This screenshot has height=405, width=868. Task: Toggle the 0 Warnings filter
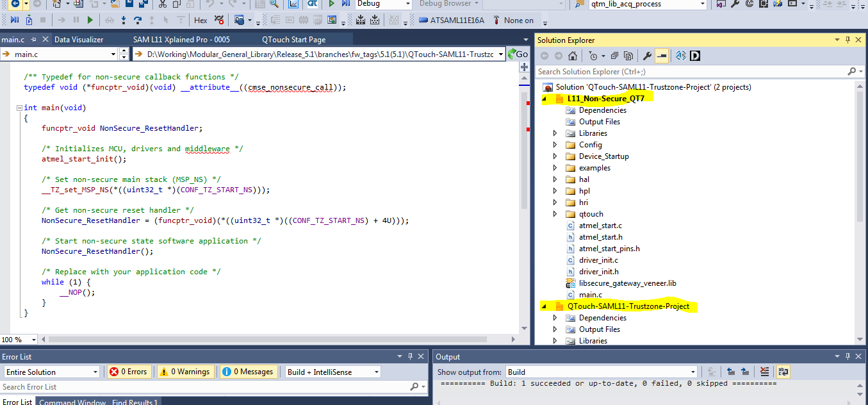184,372
